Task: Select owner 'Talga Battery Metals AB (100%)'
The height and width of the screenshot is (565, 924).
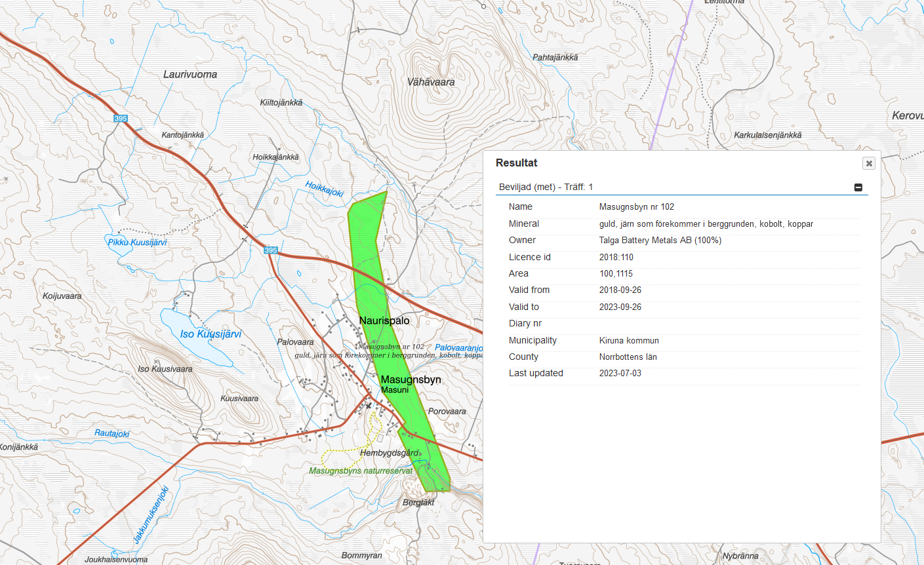Action: (x=660, y=241)
